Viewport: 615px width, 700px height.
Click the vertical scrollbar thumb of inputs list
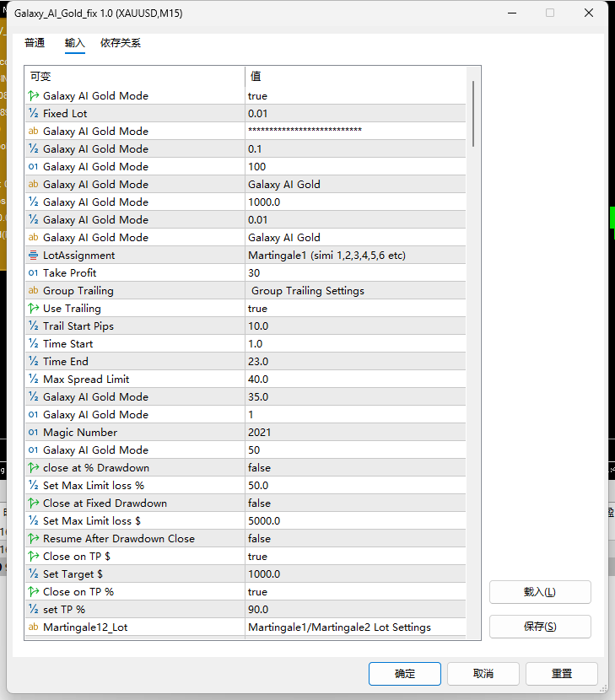pos(473,114)
